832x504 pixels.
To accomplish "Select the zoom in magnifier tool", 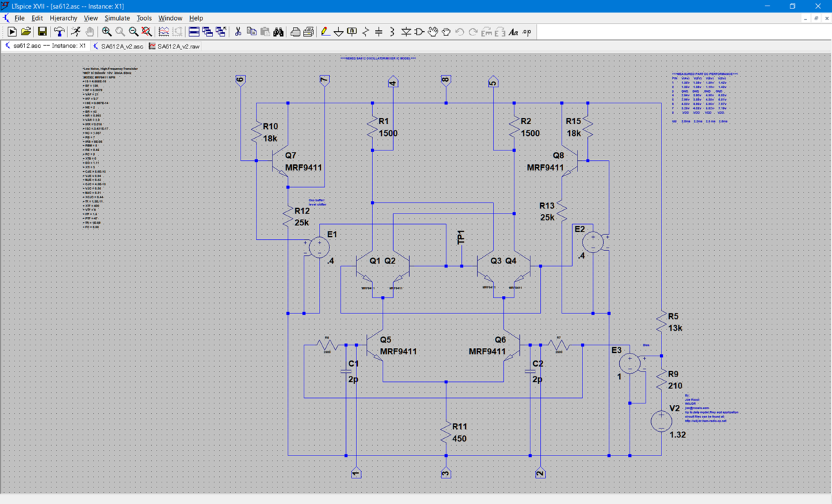I will (106, 32).
